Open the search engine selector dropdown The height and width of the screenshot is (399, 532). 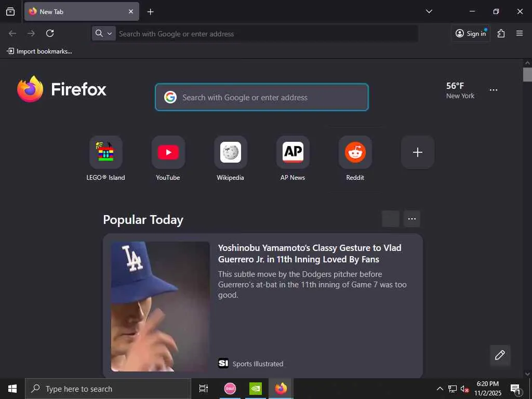[x=104, y=33]
